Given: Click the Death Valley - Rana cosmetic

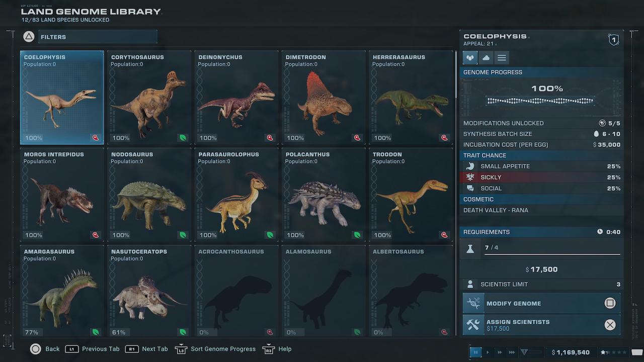Looking at the screenshot, I should pos(541,210).
